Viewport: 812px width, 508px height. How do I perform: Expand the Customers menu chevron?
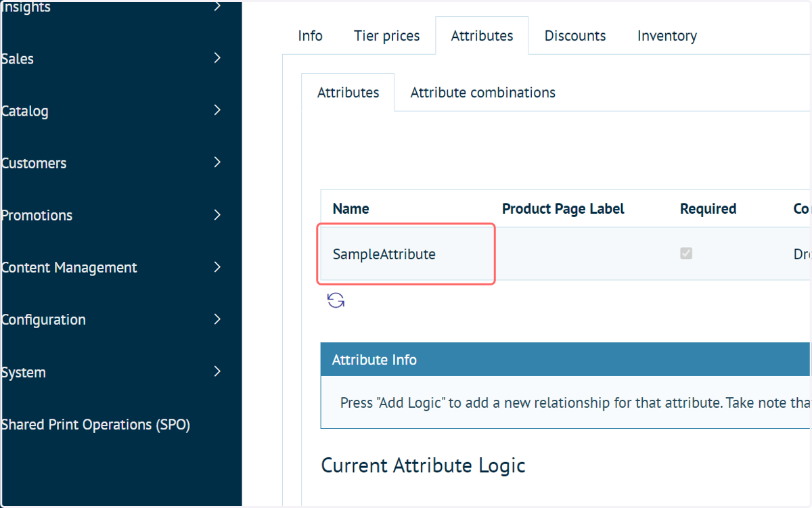(x=217, y=162)
